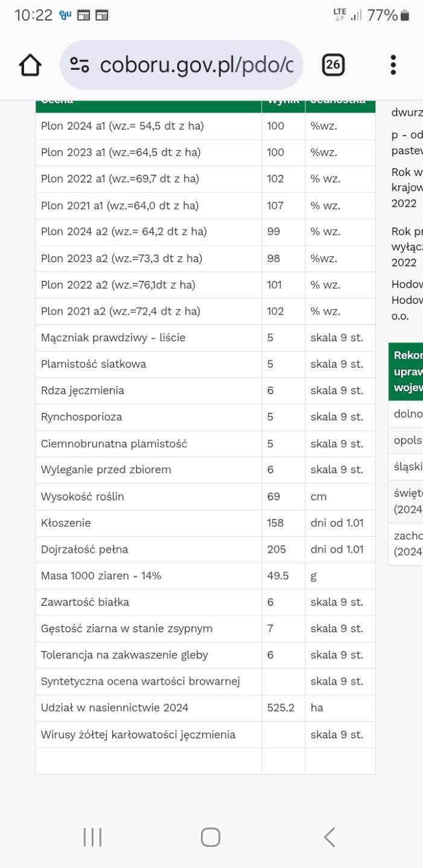Tap the site info icon in address bar
This screenshot has width=423, height=868.
80,65
